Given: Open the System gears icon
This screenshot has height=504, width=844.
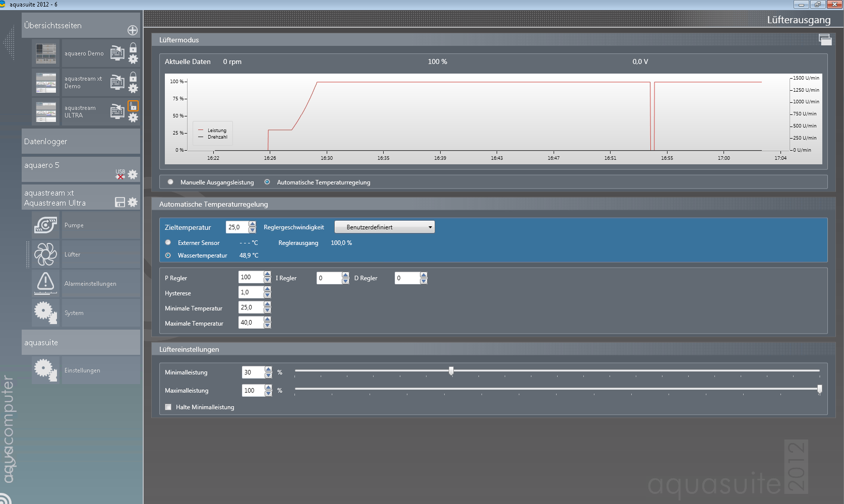Looking at the screenshot, I should (x=46, y=312).
